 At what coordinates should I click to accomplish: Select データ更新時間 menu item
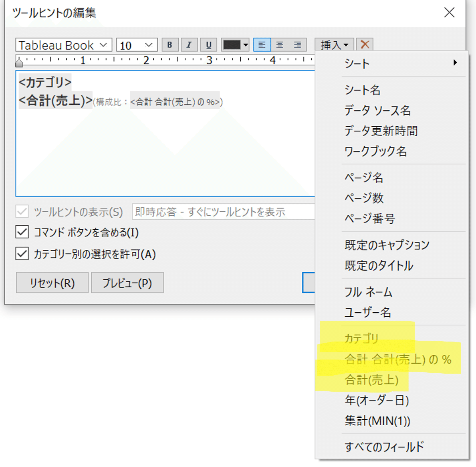click(x=391, y=131)
